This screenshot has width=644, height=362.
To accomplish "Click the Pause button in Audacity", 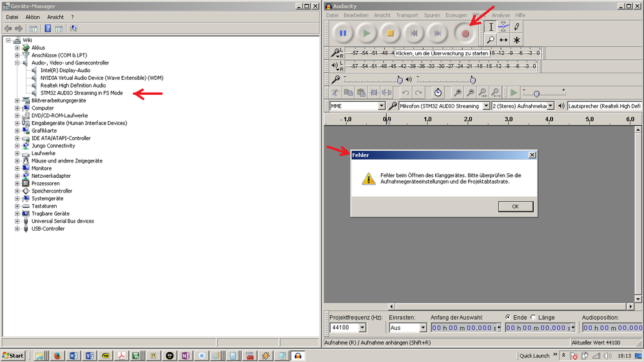I will point(343,33).
